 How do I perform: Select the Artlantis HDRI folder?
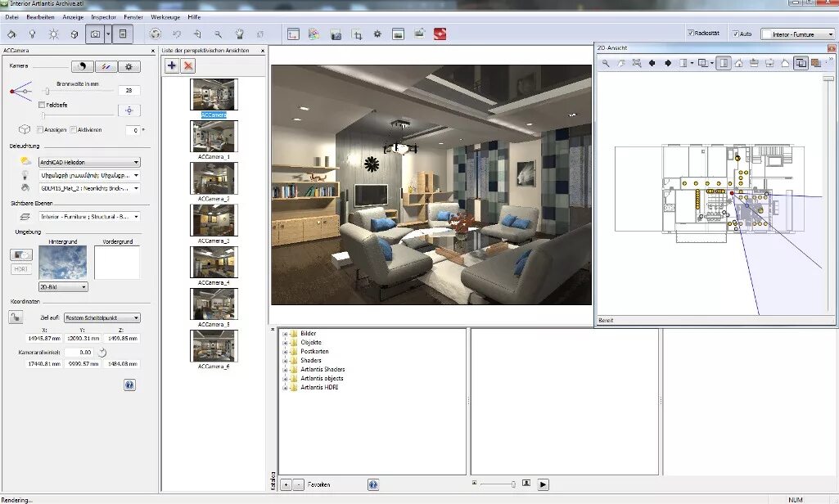click(319, 387)
